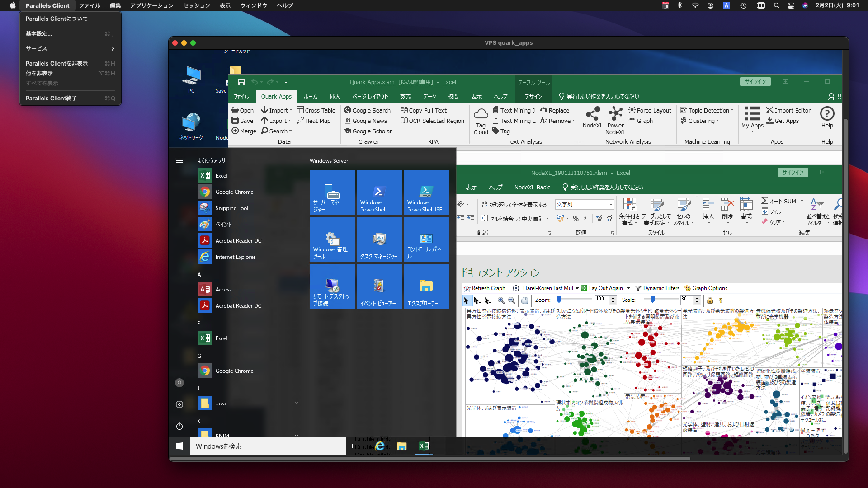868x488 pixels.
Task: Select the pan hand tool
Action: (x=525, y=300)
